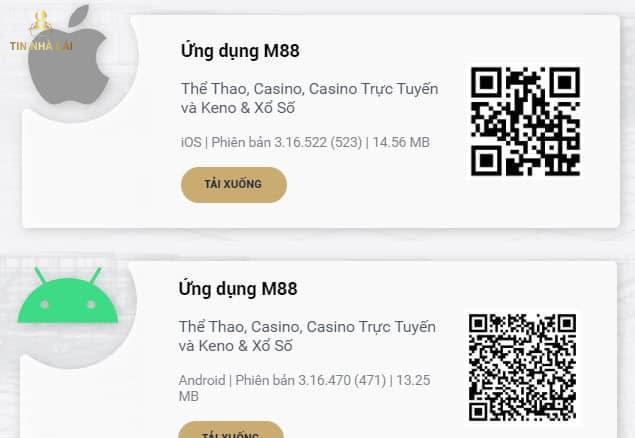Click the iOS platform label
The height and width of the screenshot is (438, 635).
click(x=190, y=142)
